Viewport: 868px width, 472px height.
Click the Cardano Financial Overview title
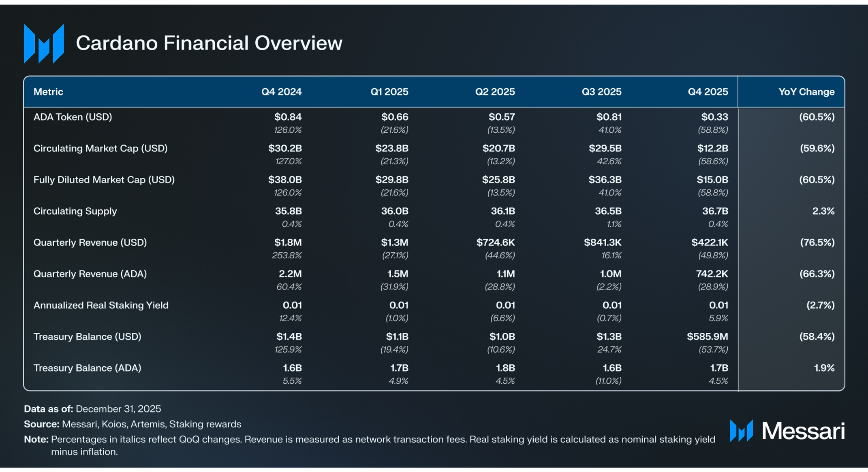[209, 43]
